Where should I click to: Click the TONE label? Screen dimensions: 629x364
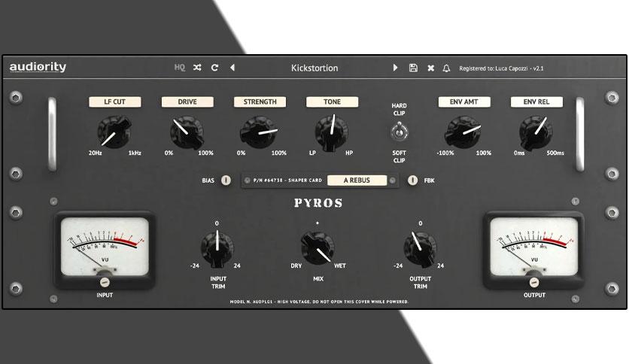(x=332, y=102)
